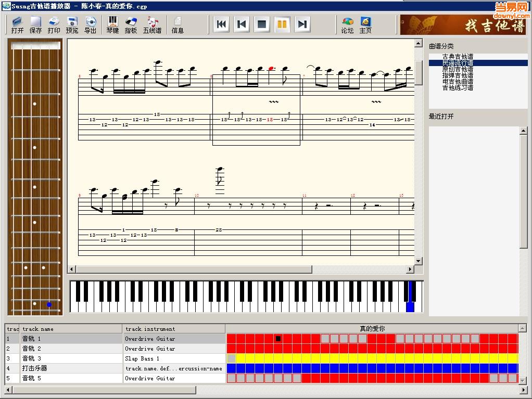Click the 打印 (Print) icon
Screen dimensions: 532x399
[54, 24]
